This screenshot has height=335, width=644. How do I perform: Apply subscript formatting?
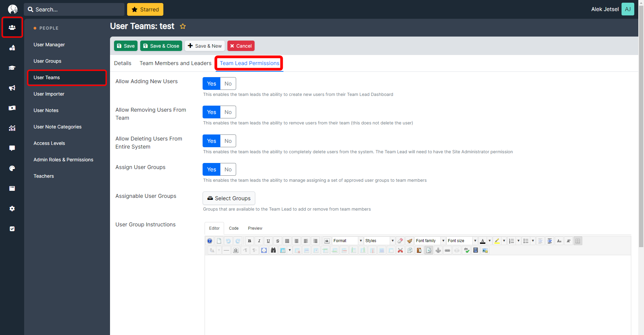(x=559, y=241)
